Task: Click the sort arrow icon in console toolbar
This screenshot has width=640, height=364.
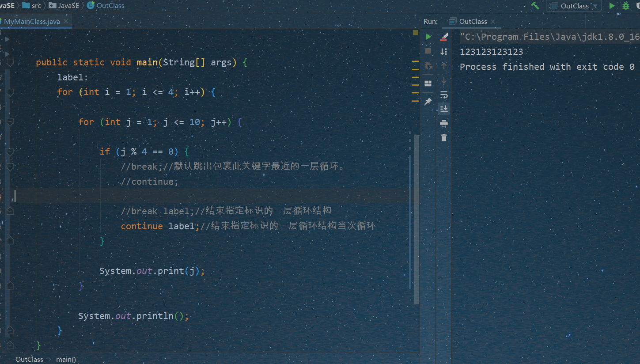Action: tap(444, 52)
